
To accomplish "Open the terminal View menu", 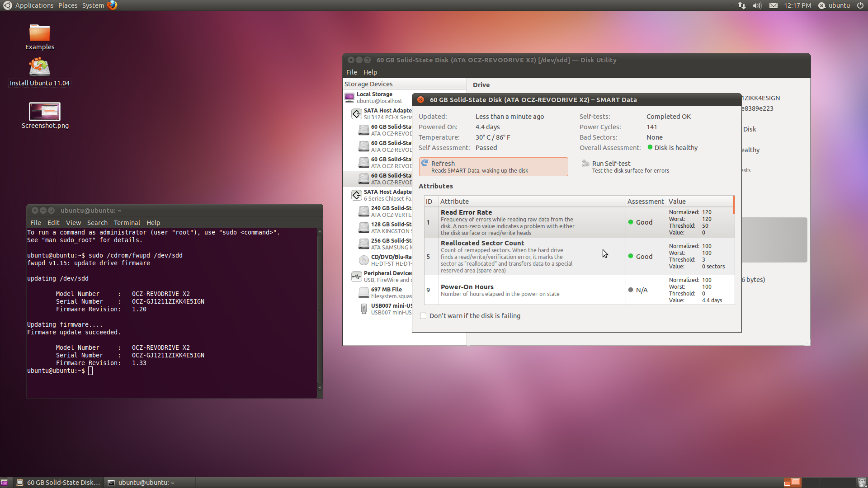I will (73, 223).
